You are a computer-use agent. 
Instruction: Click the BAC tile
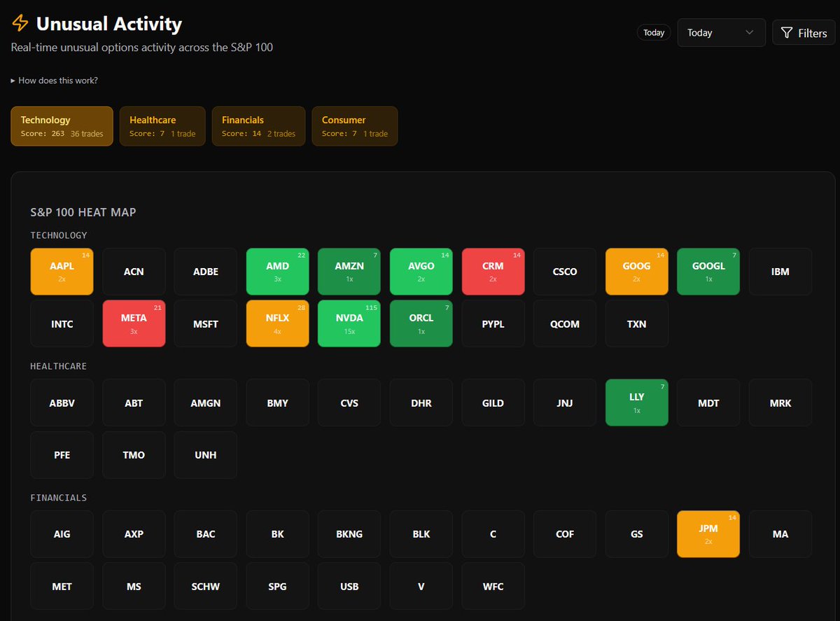click(206, 533)
